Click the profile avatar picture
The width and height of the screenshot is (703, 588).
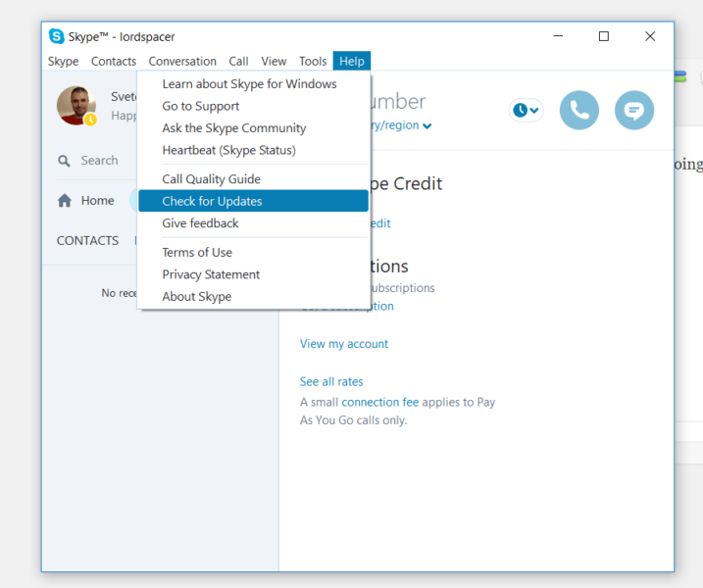point(76,106)
